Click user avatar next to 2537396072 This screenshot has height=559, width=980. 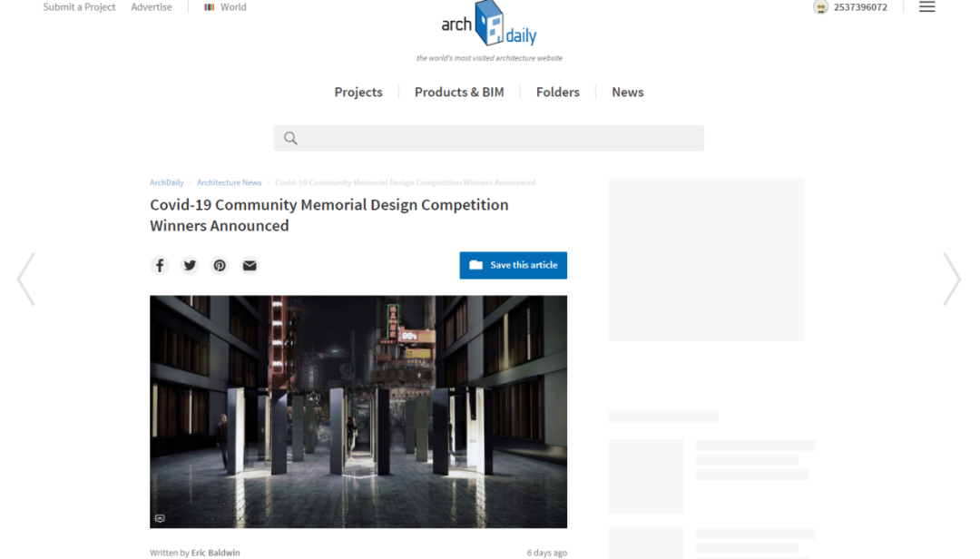tap(821, 7)
